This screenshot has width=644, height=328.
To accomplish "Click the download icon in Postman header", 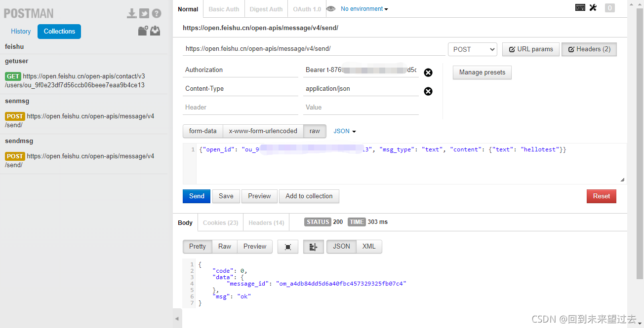I will [x=131, y=13].
